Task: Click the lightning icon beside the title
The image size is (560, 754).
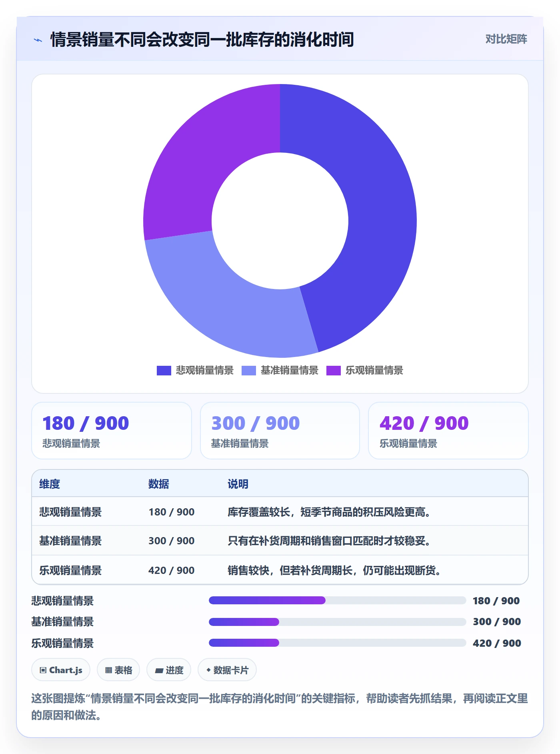Action: [38, 40]
